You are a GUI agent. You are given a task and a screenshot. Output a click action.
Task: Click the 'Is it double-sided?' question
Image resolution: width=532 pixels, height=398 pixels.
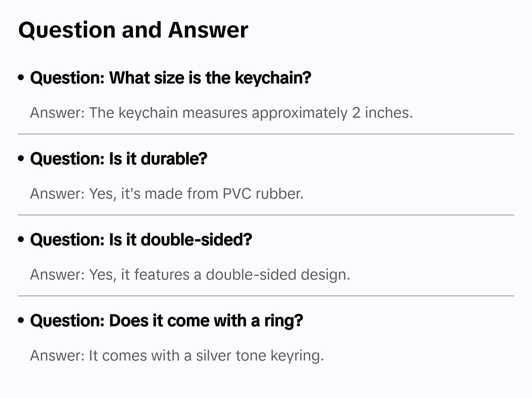point(141,240)
